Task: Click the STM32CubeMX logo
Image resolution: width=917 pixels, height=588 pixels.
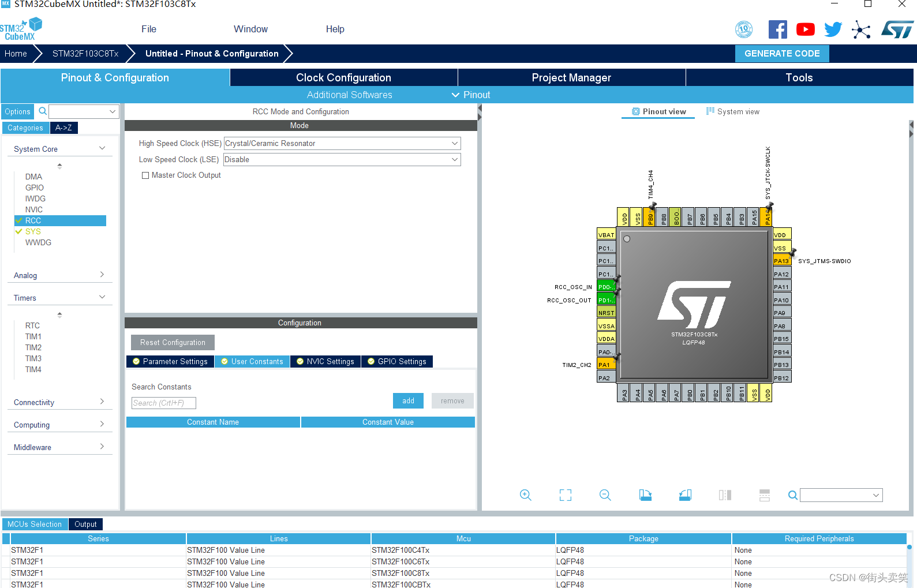Action: coord(21,29)
